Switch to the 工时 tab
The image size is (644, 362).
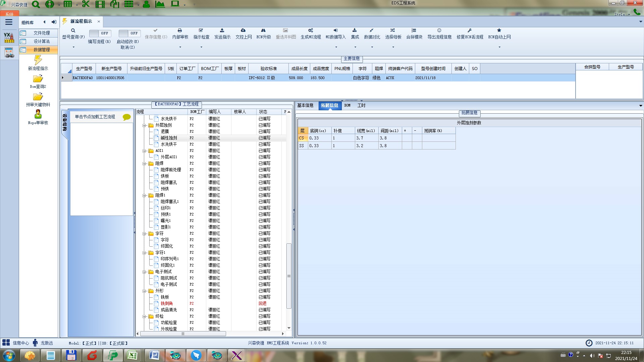coord(361,106)
